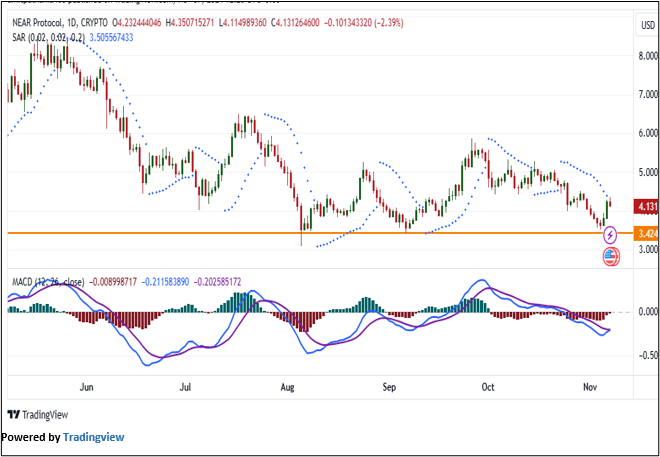Click the Sep label on time axis
This screenshot has height=457, width=660.
pyautogui.click(x=389, y=387)
